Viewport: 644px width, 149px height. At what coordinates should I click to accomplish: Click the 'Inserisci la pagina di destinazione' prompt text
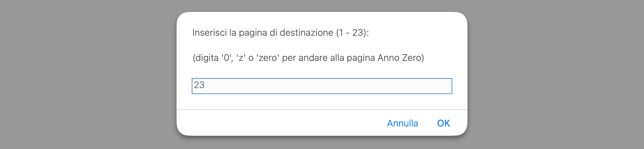tap(280, 33)
